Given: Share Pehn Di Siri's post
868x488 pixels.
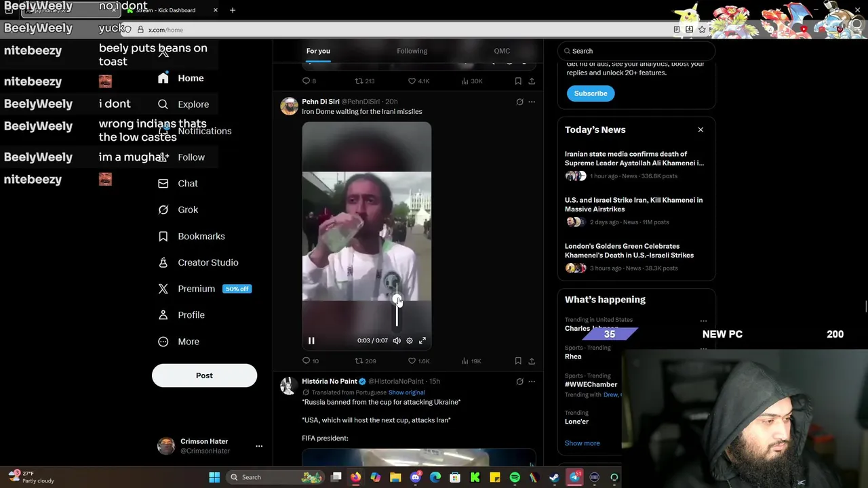Looking at the screenshot, I should pyautogui.click(x=532, y=361).
